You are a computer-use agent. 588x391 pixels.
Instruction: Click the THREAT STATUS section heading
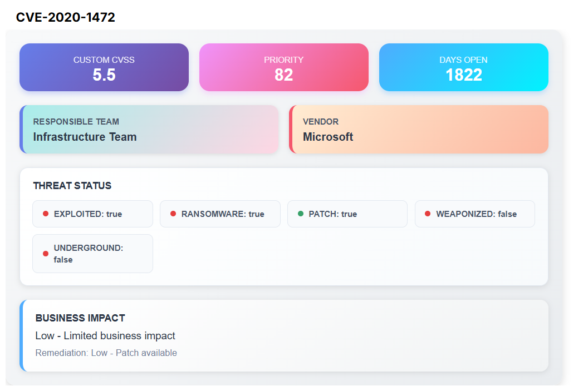point(72,186)
